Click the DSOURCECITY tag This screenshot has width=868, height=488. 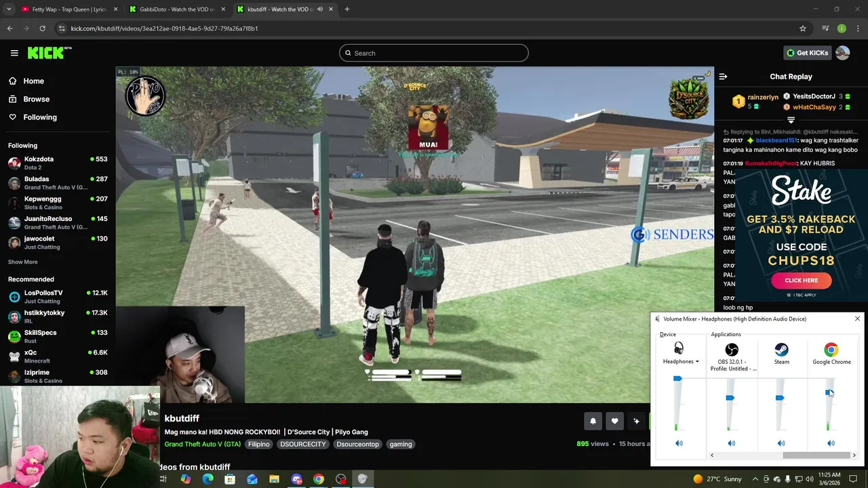pyautogui.click(x=303, y=444)
